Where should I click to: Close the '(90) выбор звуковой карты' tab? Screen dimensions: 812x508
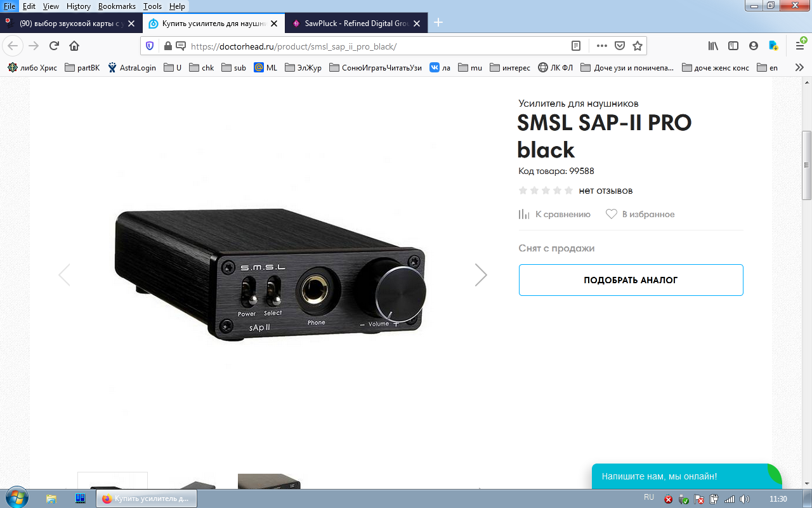click(131, 23)
